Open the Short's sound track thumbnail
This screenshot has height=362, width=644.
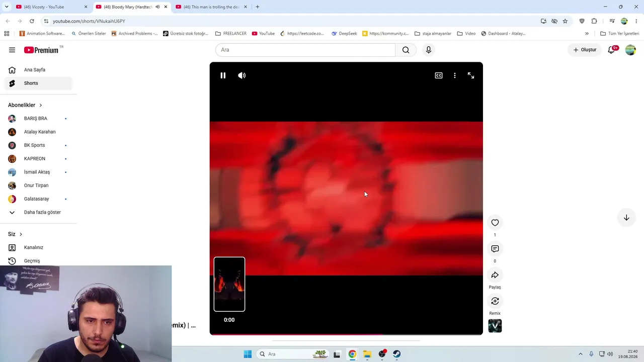495,326
